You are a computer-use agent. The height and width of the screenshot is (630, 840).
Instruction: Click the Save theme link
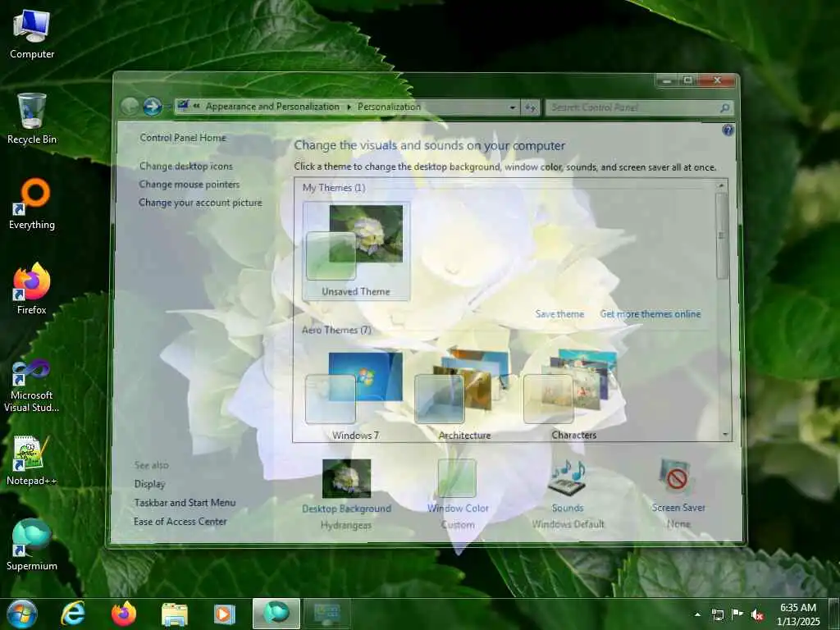click(559, 314)
